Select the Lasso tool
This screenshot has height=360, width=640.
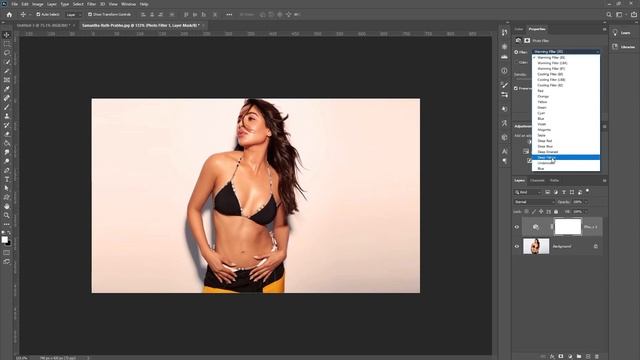click(x=7, y=53)
